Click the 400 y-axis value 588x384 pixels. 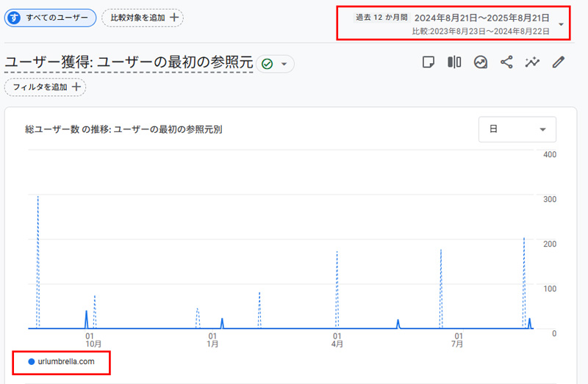[x=550, y=154]
